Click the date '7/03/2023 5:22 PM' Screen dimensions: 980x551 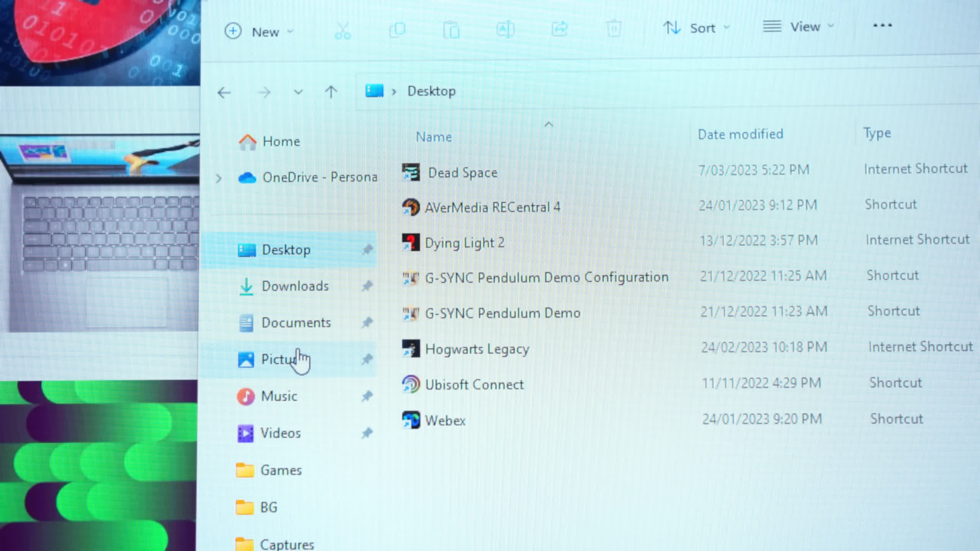click(x=754, y=170)
